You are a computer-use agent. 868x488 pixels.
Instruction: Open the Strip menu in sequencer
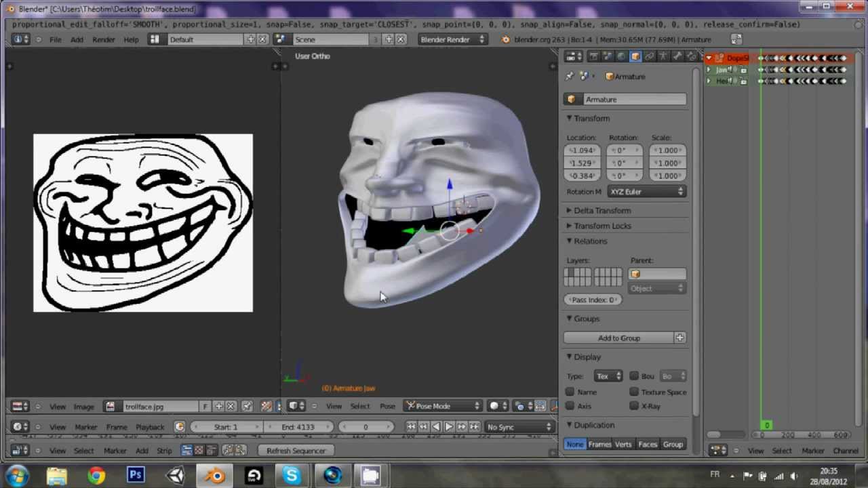tap(164, 451)
